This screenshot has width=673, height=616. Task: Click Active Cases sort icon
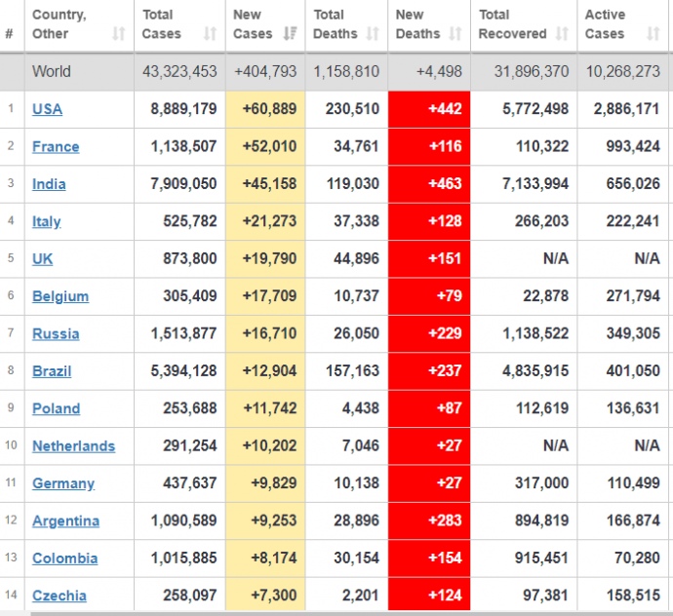tap(653, 34)
